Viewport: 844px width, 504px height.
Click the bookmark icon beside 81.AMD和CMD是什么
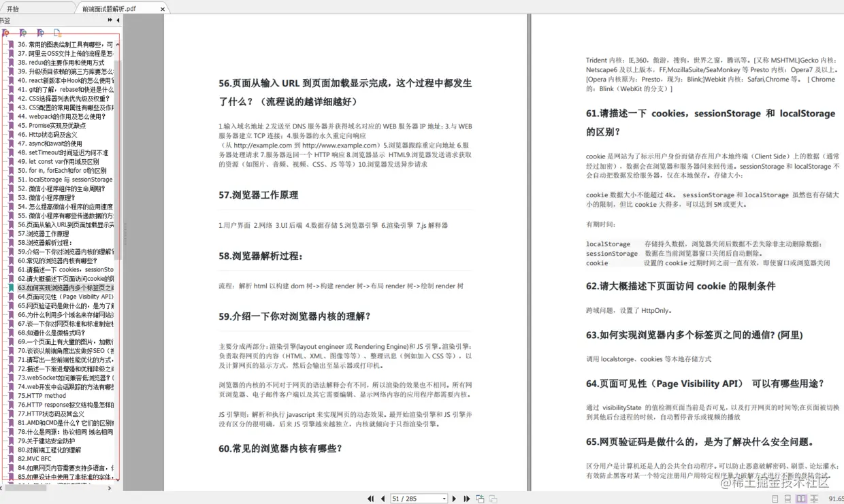pyautogui.click(x=11, y=422)
